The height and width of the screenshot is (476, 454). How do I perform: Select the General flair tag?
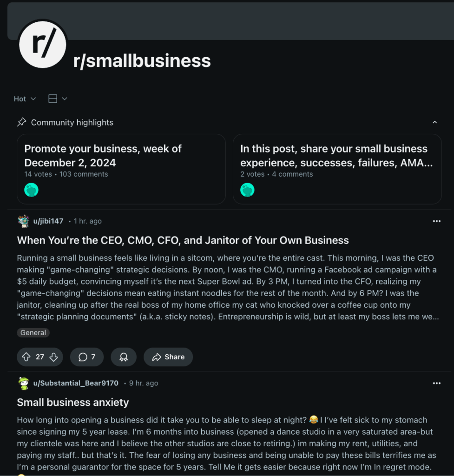(33, 333)
